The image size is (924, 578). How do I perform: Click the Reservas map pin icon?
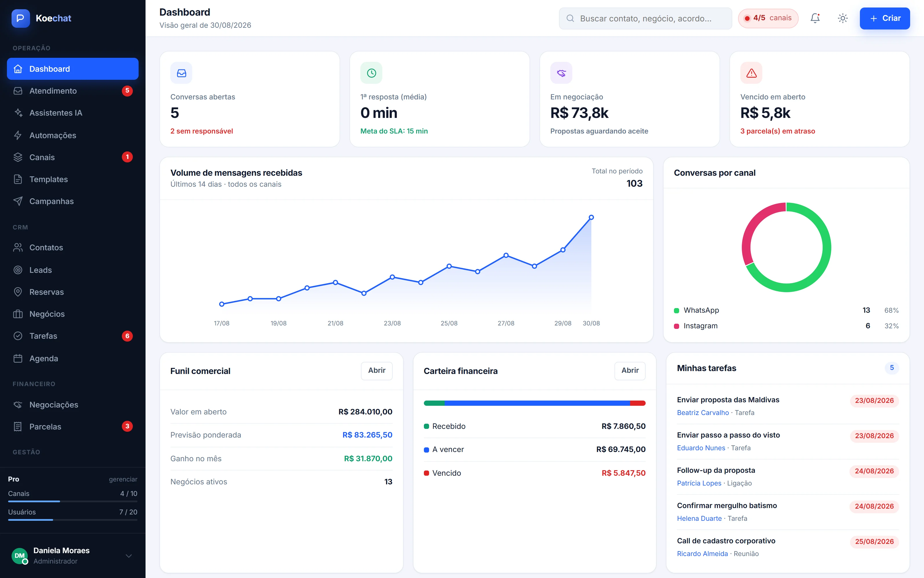coord(18,292)
